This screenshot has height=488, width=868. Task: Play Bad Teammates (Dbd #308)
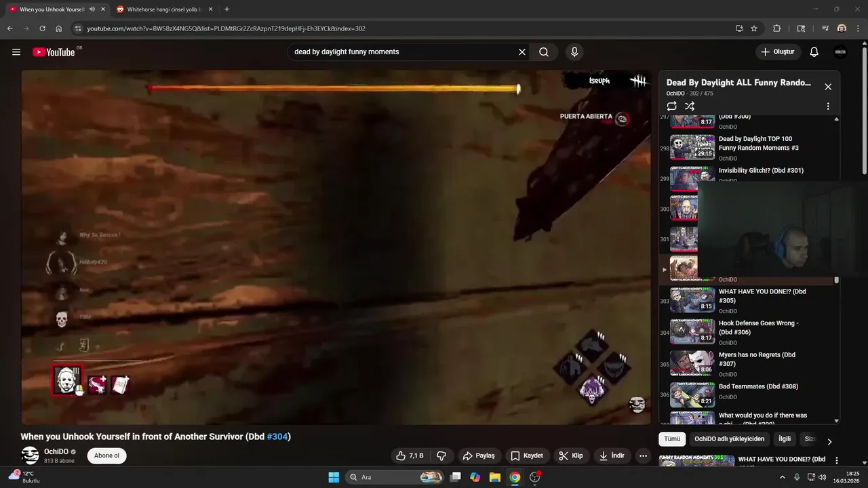click(746, 395)
